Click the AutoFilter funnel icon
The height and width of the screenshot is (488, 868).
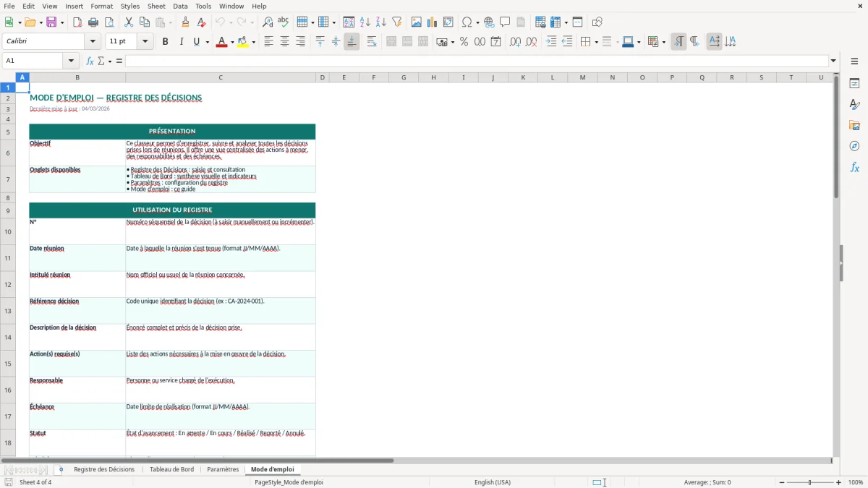point(397,22)
